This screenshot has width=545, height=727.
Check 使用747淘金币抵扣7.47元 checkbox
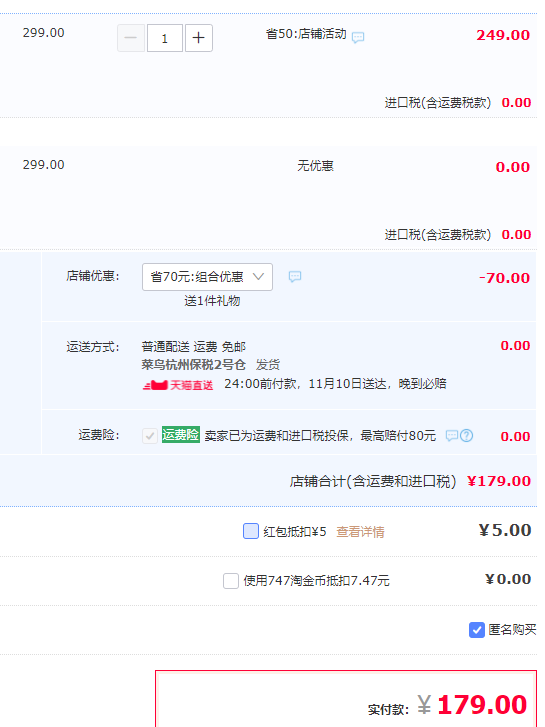pos(231,580)
